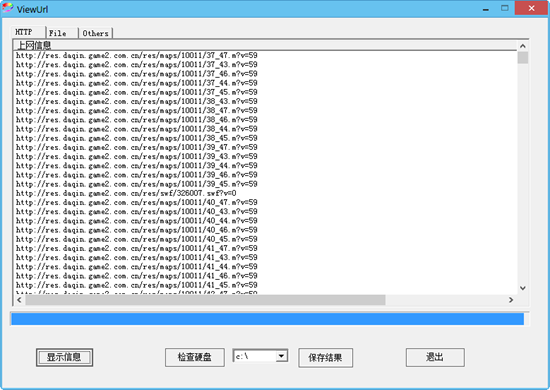Expand the c:\ drive dropdown
The image size is (550, 390).
[x=281, y=356]
